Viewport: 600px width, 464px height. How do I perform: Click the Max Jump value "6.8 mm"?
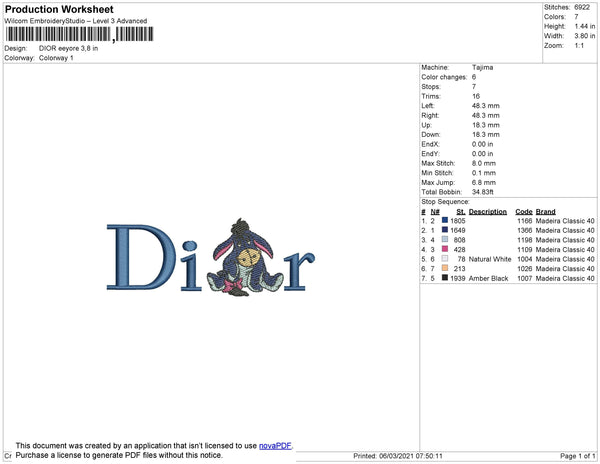click(x=484, y=182)
